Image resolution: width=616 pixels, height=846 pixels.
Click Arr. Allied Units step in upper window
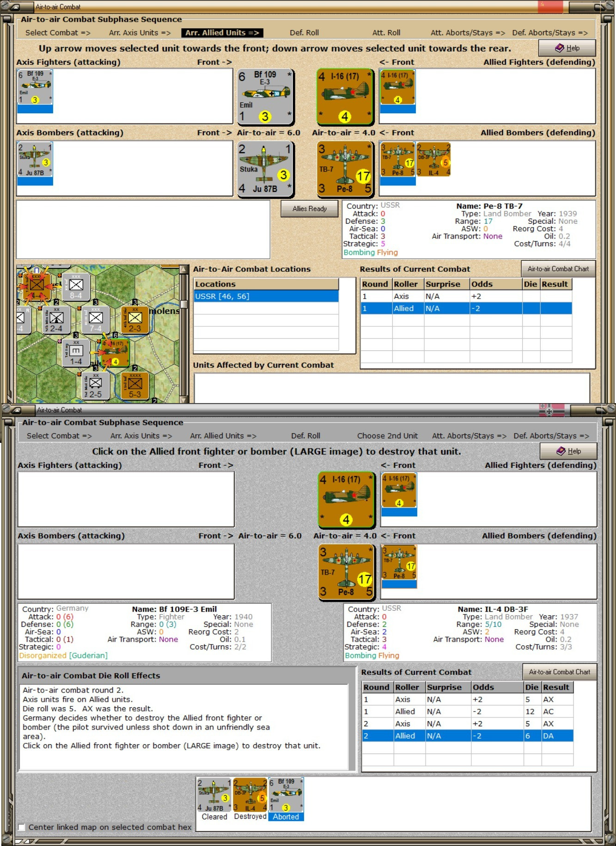point(222,33)
